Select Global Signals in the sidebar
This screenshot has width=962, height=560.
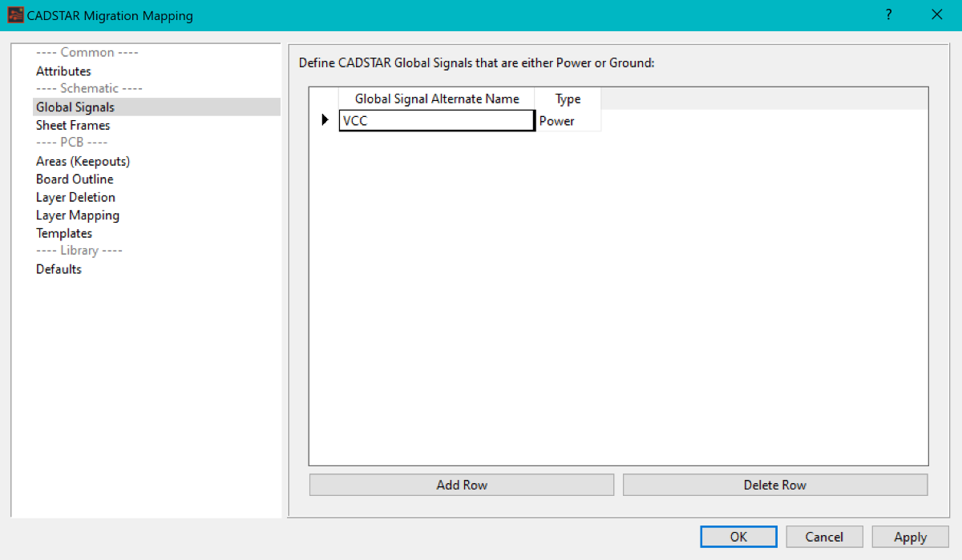[x=75, y=107]
